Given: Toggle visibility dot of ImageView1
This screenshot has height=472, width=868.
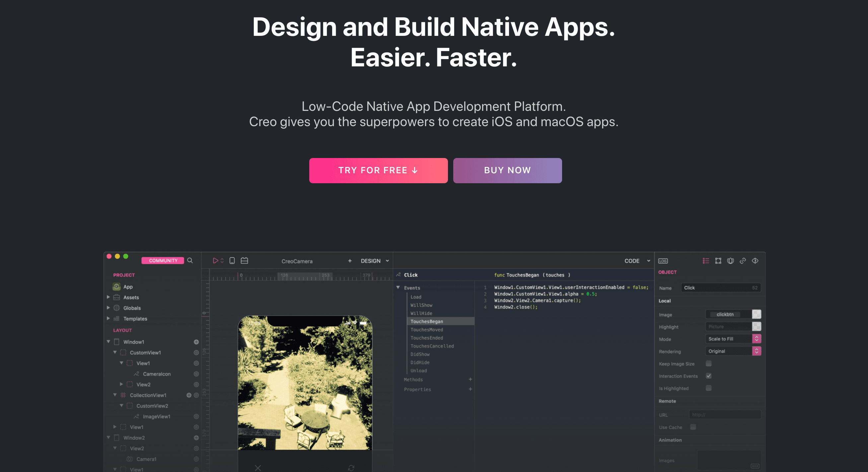Looking at the screenshot, I should (196, 416).
